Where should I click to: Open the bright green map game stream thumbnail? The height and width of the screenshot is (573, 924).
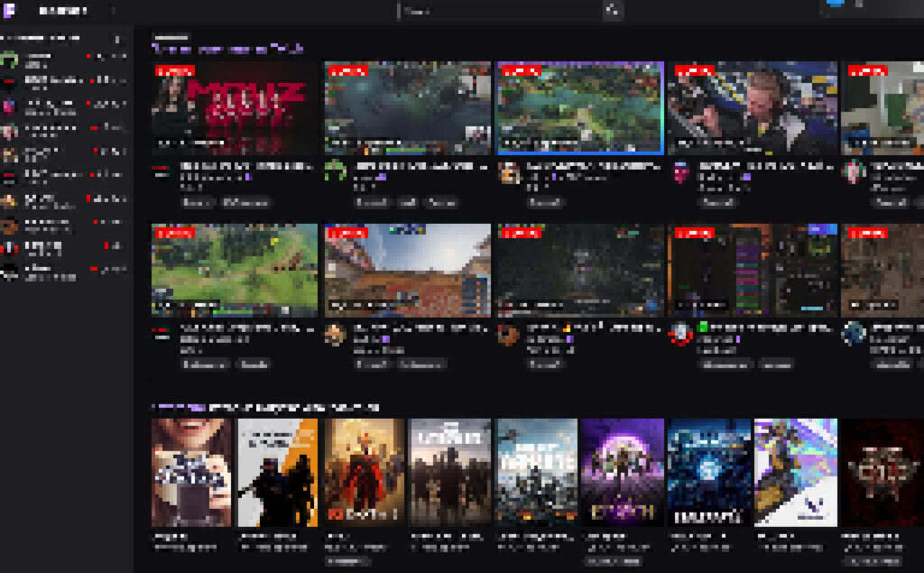235,270
